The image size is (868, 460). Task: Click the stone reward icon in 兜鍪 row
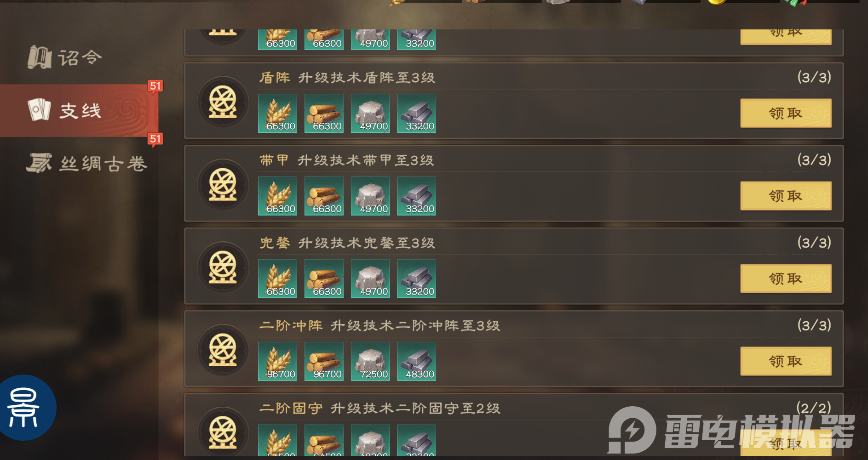pos(370,279)
